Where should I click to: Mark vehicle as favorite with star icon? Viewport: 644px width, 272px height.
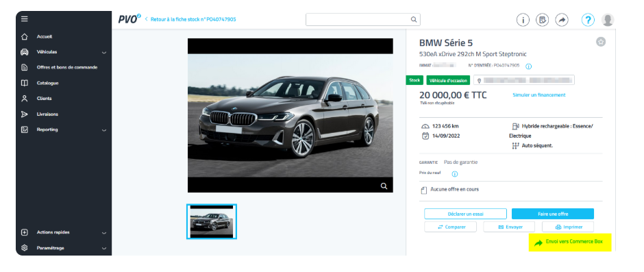pyautogui.click(x=601, y=42)
